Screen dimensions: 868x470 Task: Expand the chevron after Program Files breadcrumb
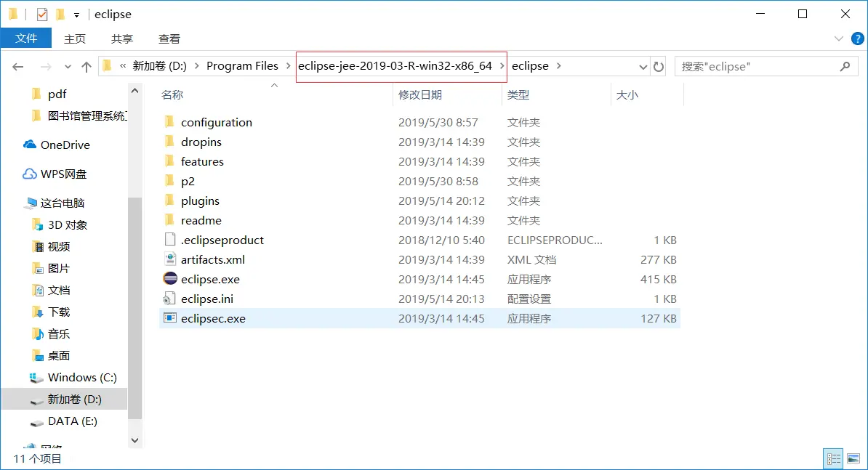[288, 66]
